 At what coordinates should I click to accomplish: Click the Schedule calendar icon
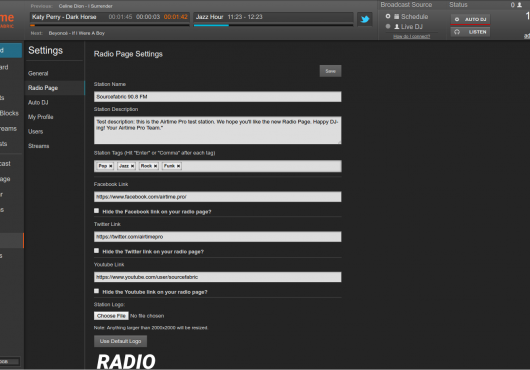tap(397, 16)
